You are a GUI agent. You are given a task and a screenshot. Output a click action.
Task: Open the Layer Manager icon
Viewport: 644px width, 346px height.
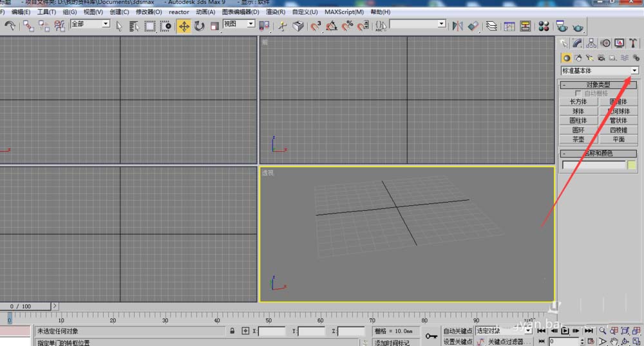click(x=491, y=26)
